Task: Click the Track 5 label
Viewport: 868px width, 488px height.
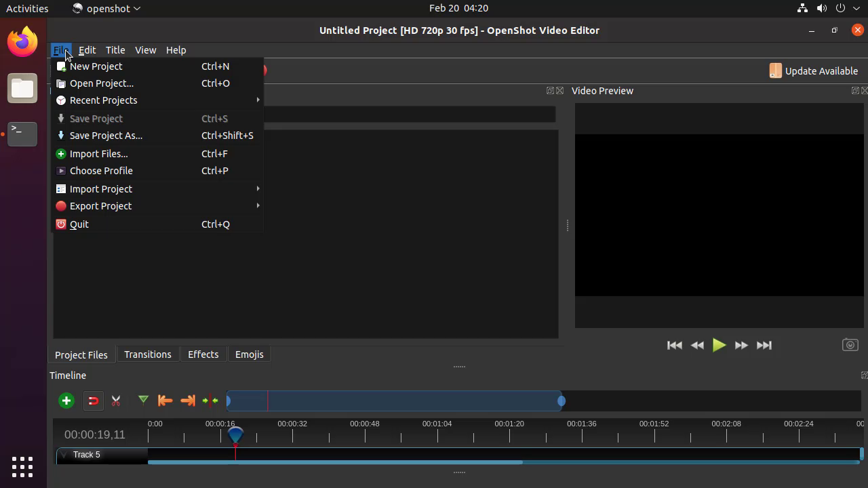Action: [x=87, y=455]
